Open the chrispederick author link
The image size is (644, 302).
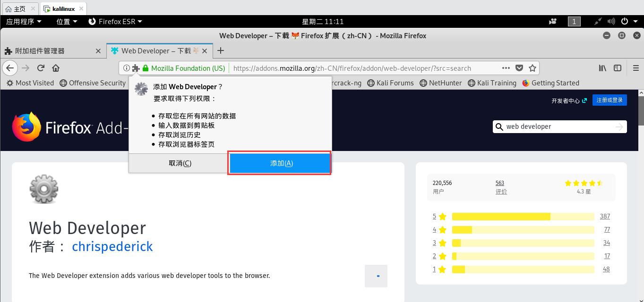click(x=112, y=246)
